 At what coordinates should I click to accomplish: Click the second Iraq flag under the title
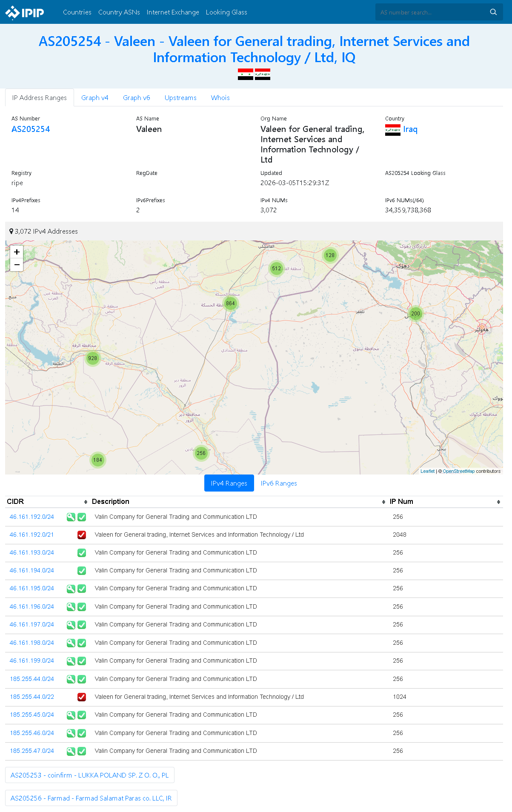click(263, 74)
